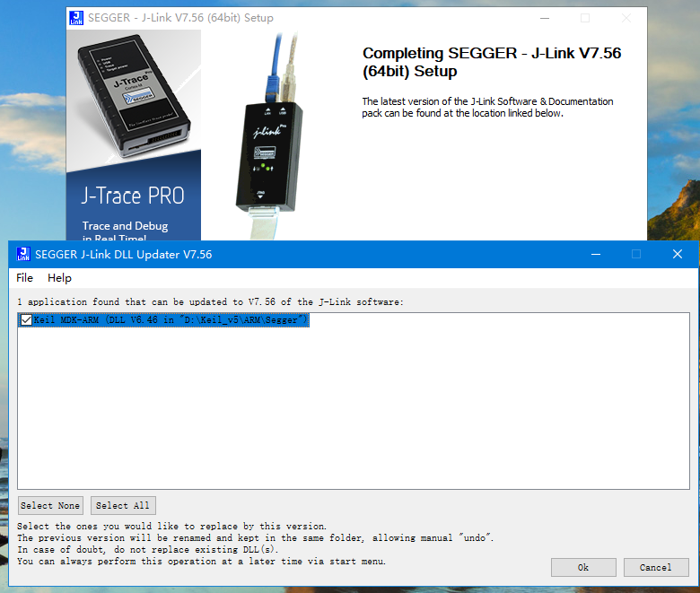The height and width of the screenshot is (593, 700).
Task: Click the "Select the ones you would like" line
Action: (172, 527)
